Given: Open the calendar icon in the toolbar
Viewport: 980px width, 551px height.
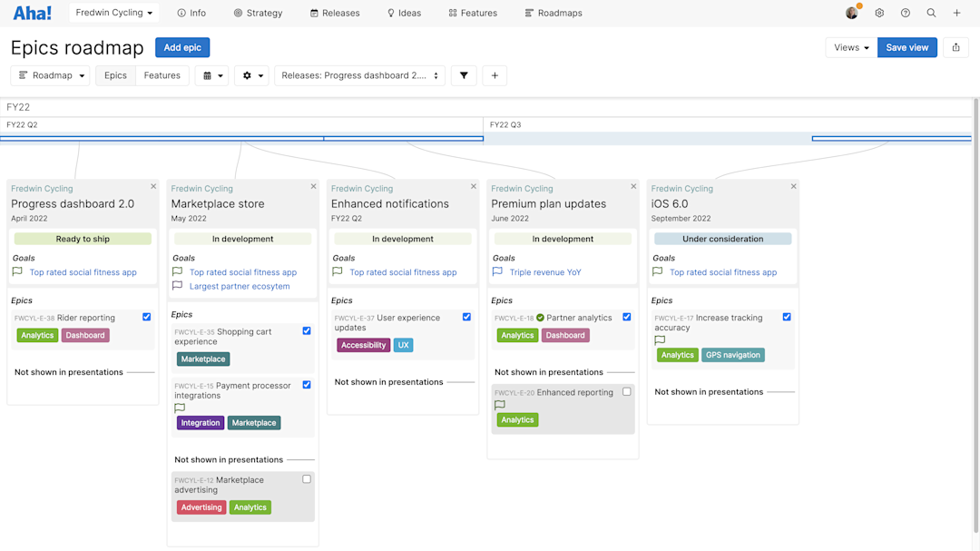Looking at the screenshot, I should [208, 75].
